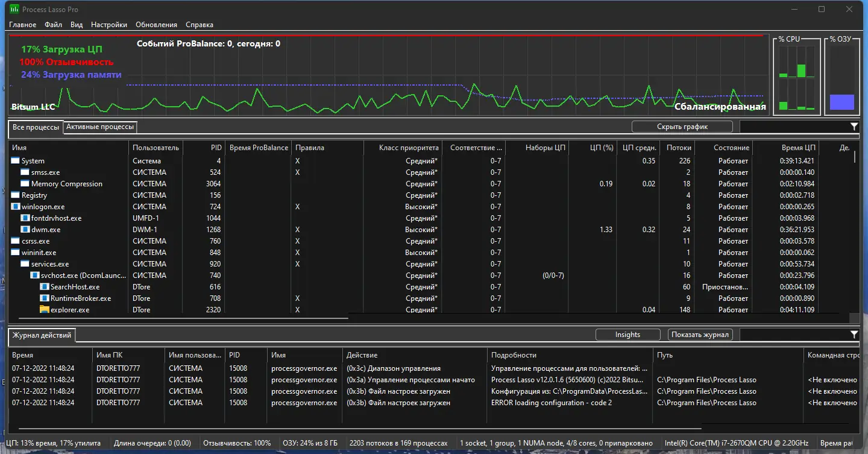Click the explorer.exe folder icon
868x454 pixels.
[44, 310]
